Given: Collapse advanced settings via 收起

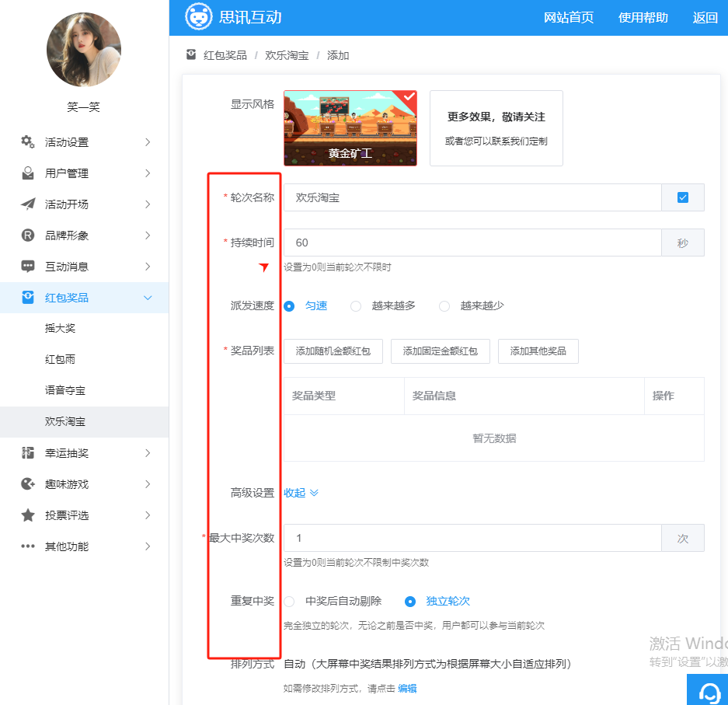Looking at the screenshot, I should pyautogui.click(x=301, y=493).
